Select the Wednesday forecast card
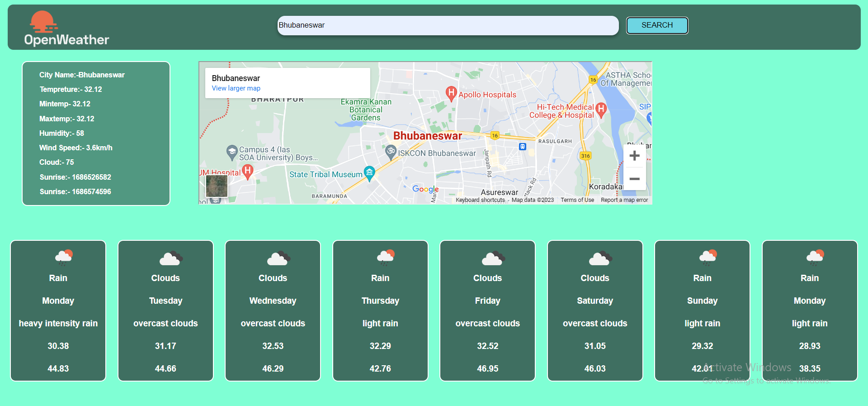The image size is (868, 406). (273, 310)
